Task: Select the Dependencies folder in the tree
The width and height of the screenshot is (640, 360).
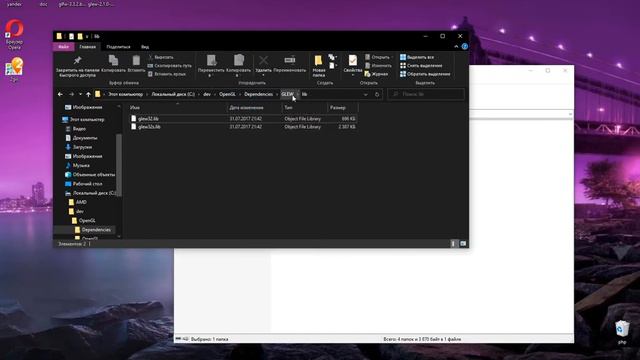Action: point(96,230)
